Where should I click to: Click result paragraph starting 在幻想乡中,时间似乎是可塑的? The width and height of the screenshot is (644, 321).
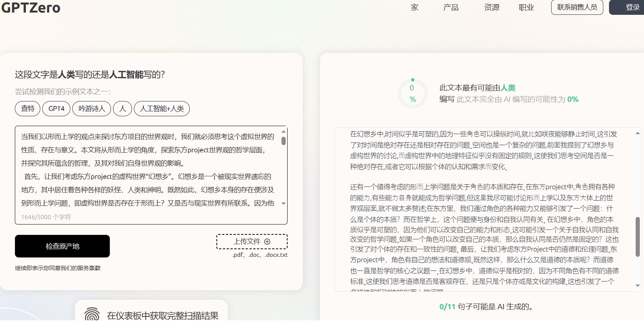click(x=483, y=150)
